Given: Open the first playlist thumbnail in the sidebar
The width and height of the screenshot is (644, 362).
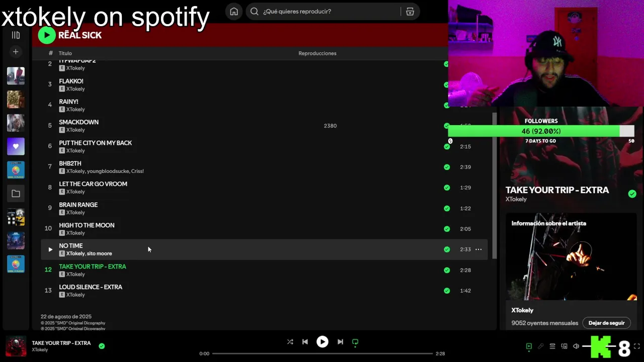Looking at the screenshot, I should point(16,76).
